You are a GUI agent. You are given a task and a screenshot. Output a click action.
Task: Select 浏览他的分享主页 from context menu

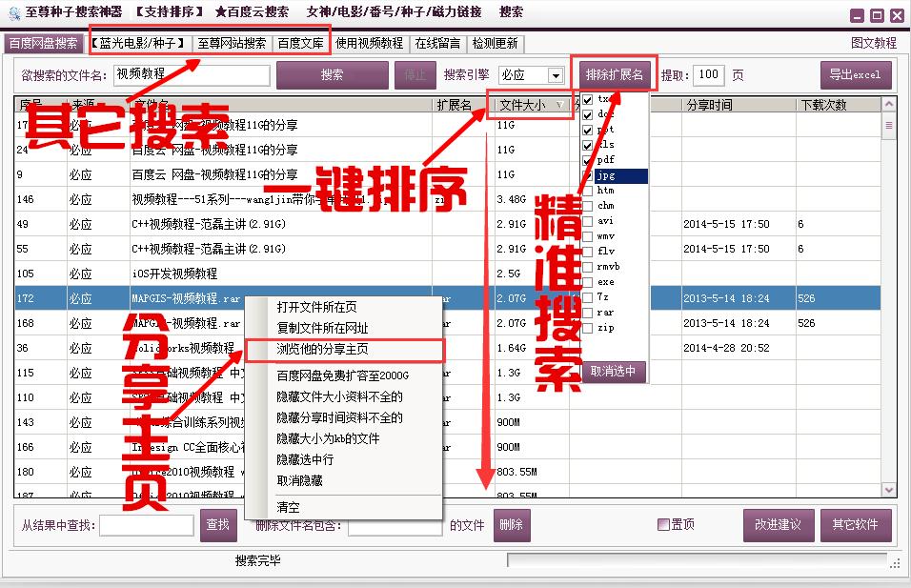pyautogui.click(x=321, y=351)
